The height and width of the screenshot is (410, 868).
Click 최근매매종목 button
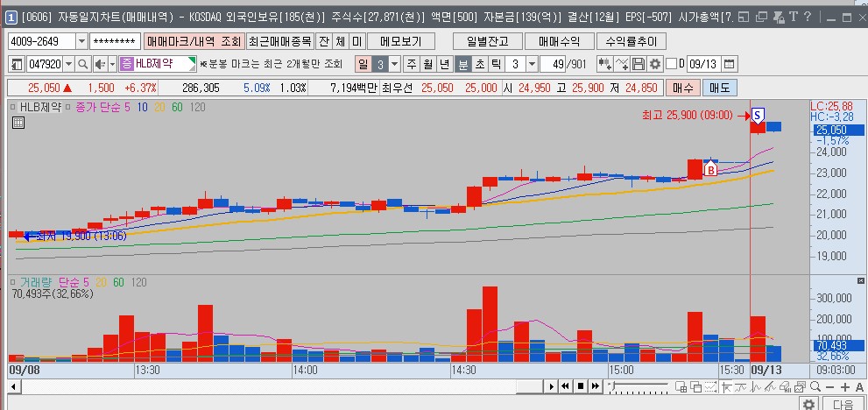(279, 41)
